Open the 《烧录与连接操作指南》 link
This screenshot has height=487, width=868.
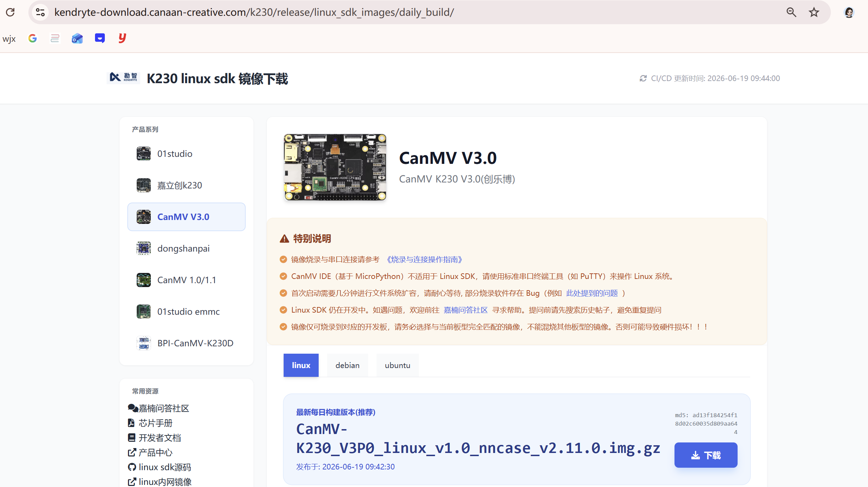coord(424,259)
